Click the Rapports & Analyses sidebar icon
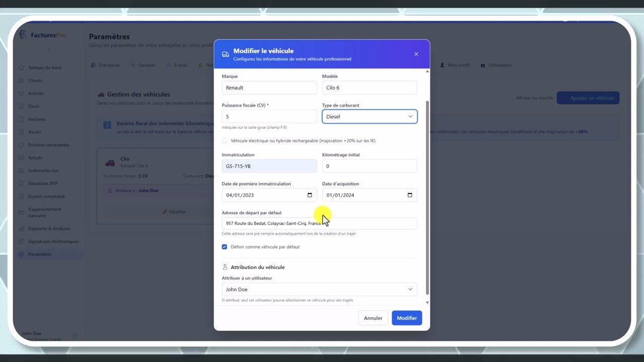Screen dimensions: 644x362 click(21, 229)
